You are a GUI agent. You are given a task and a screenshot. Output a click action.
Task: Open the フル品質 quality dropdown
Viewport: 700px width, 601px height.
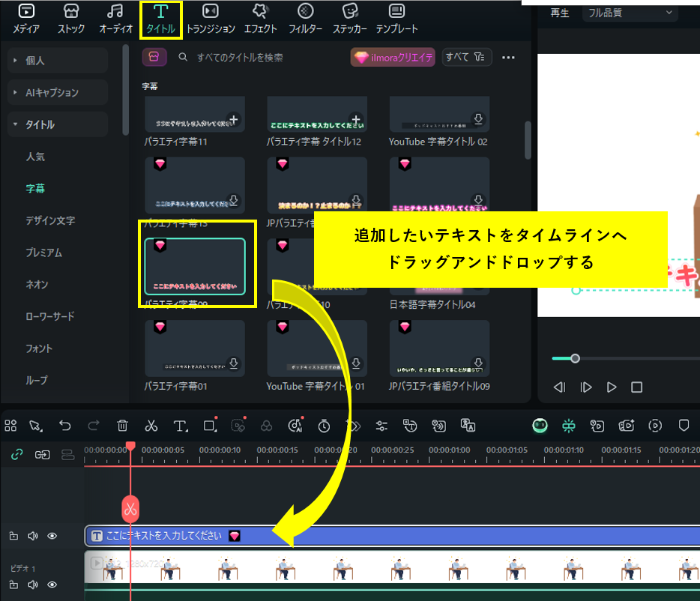tap(630, 13)
